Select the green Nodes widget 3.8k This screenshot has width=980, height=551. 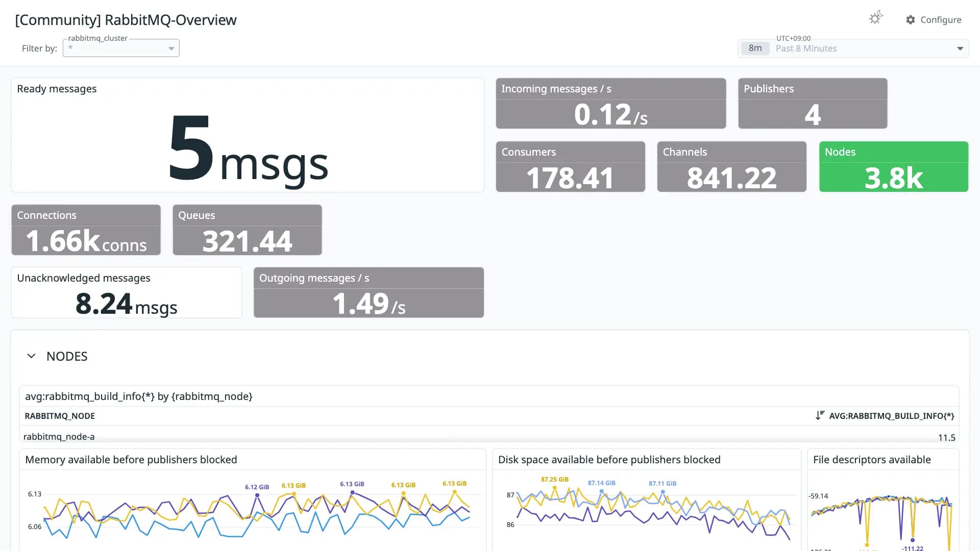pyautogui.click(x=894, y=167)
